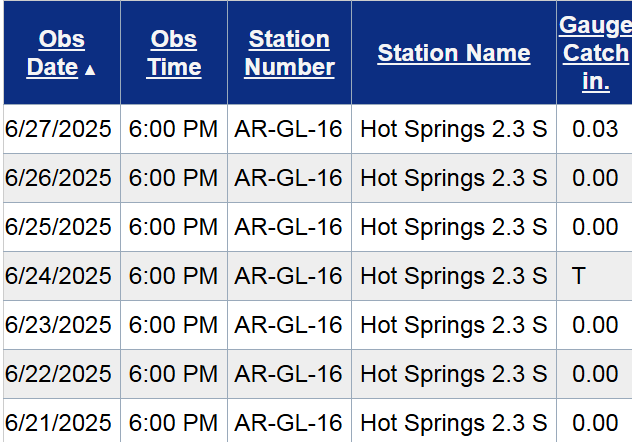This screenshot has height=442, width=632.
Task: Select the 6/23/2025 date cell
Action: point(59,325)
